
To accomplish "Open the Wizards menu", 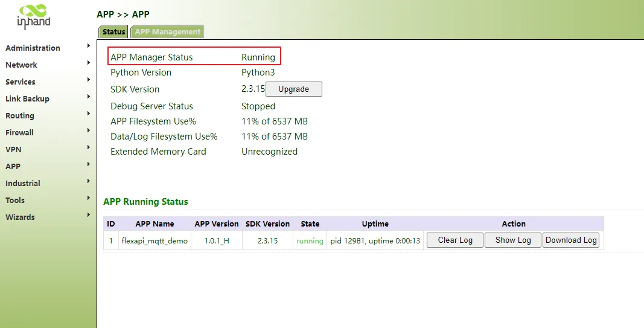I will pyautogui.click(x=20, y=217).
